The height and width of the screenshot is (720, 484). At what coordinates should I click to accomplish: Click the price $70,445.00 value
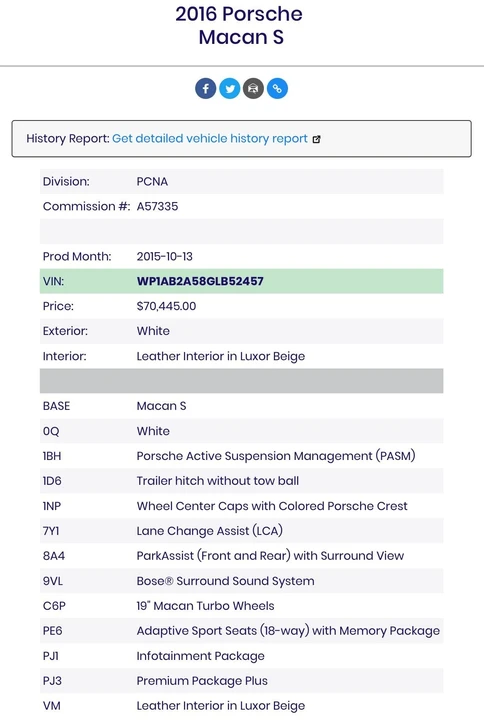166,306
